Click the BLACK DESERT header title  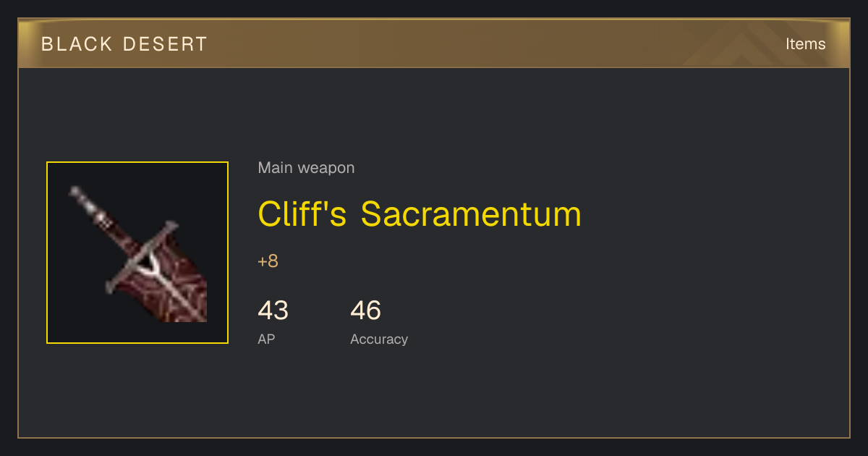pos(124,44)
